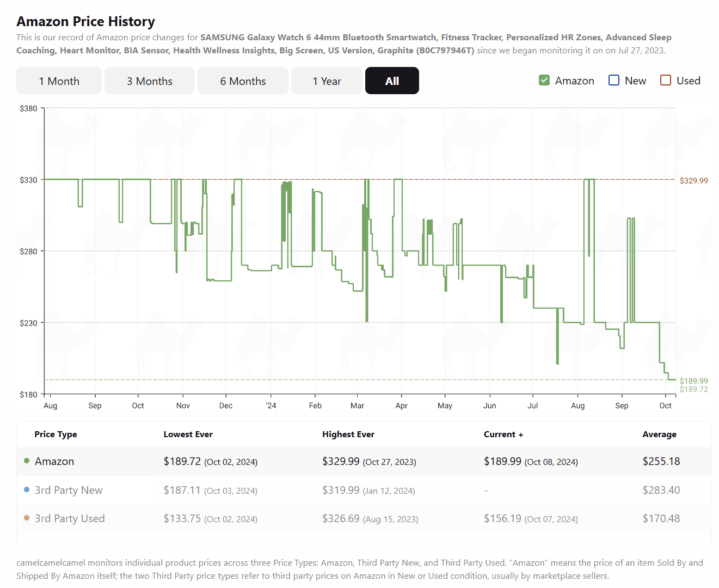This screenshot has height=588, width=719.
Task: Click the blue 3rd Party New dot
Action: point(27,490)
